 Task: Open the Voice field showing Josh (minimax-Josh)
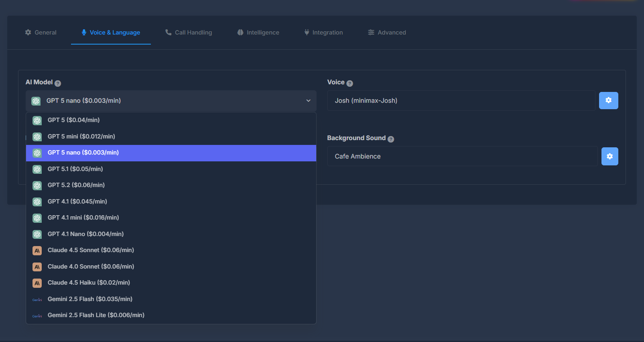pos(461,100)
